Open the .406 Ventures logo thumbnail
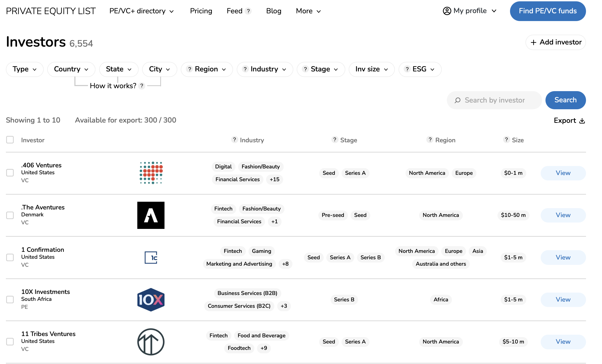The image size is (602, 364). [151, 173]
